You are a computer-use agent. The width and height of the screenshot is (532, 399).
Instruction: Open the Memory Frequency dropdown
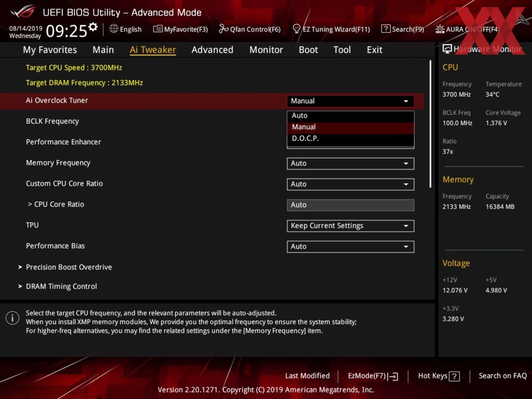coord(350,164)
